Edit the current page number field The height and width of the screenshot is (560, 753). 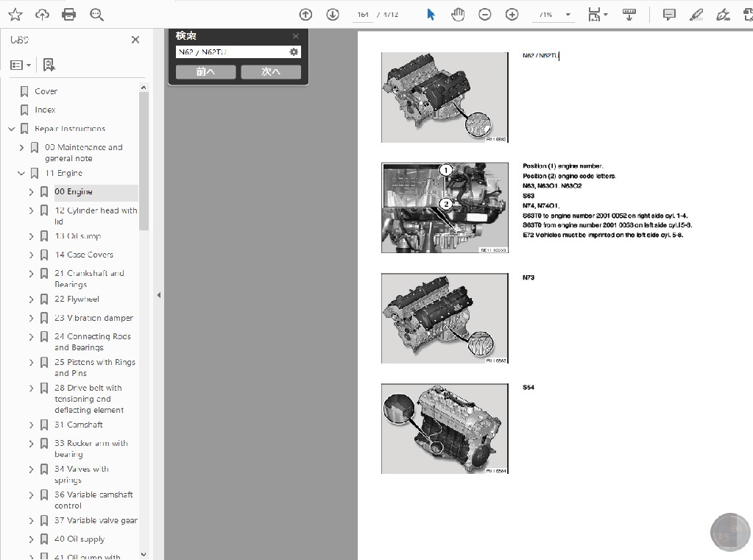363,15
